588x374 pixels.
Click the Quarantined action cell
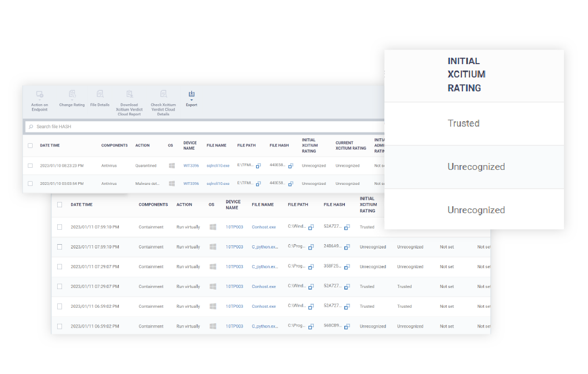tap(146, 166)
